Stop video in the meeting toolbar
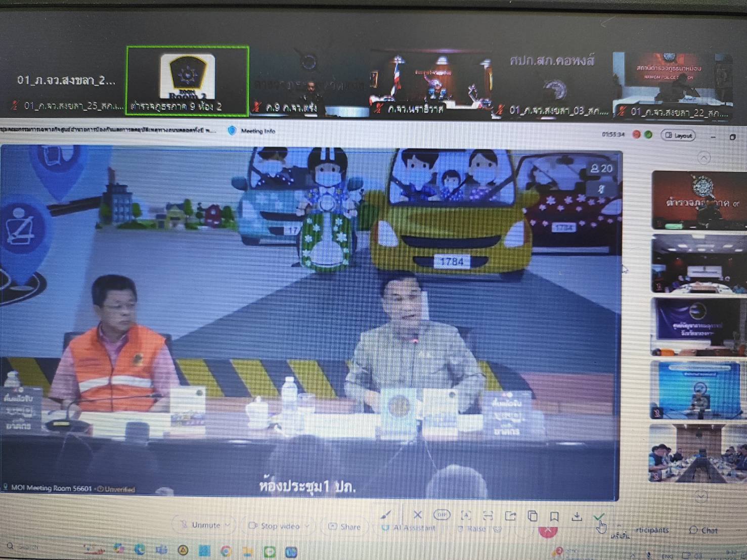The image size is (747, 560). click(275, 526)
